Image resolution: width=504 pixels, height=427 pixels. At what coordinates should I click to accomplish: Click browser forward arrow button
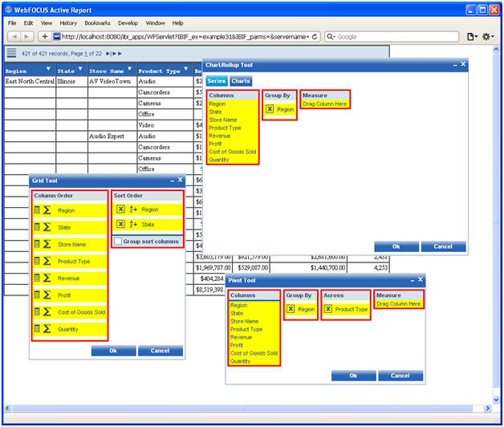pos(26,37)
